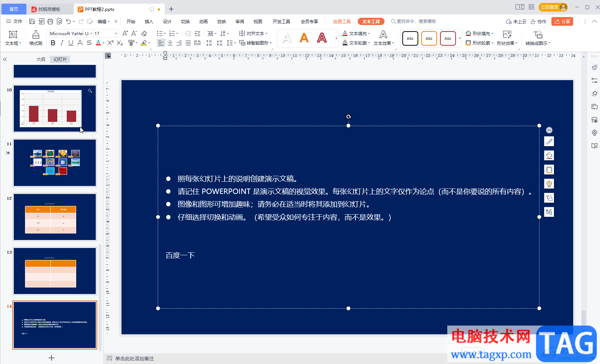This screenshot has height=364, width=600.
Task: Toggle bold formatting
Action: [x=53, y=43]
